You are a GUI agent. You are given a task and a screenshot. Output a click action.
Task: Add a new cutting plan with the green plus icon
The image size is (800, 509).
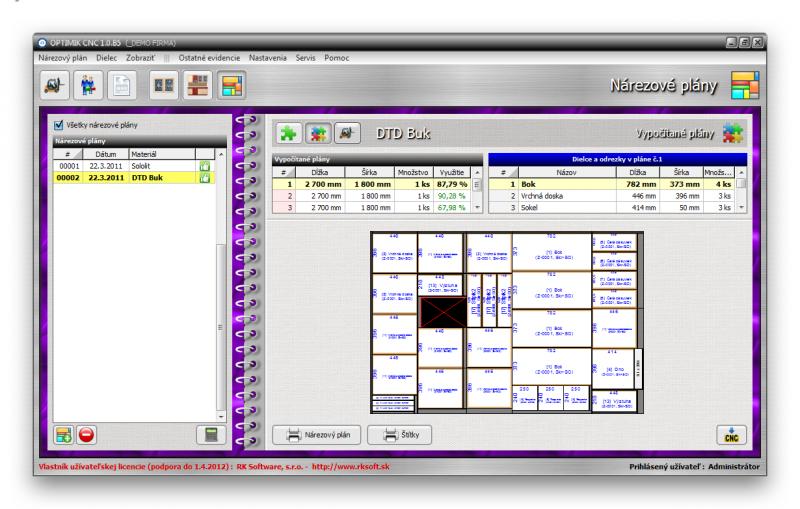61,435
